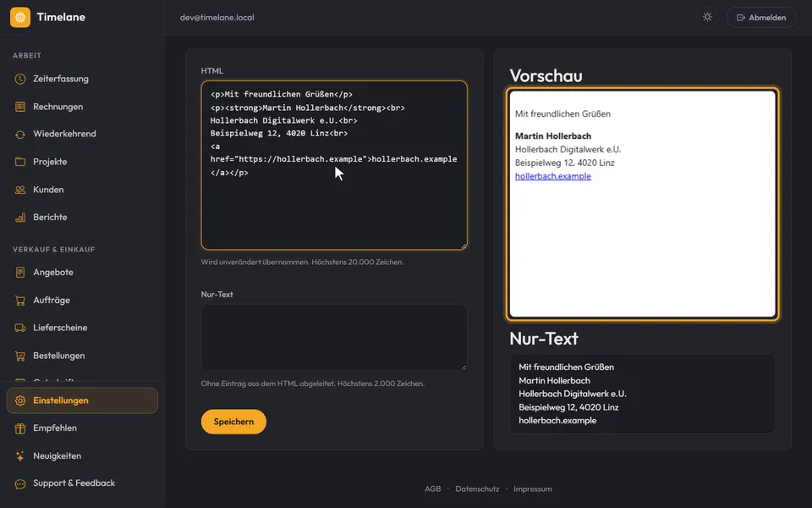
Task: Open the Datenschutz footer link
Action: coord(477,489)
